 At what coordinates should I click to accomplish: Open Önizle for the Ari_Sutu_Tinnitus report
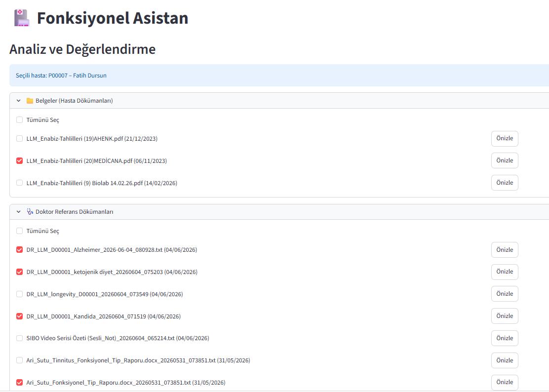[505, 360]
